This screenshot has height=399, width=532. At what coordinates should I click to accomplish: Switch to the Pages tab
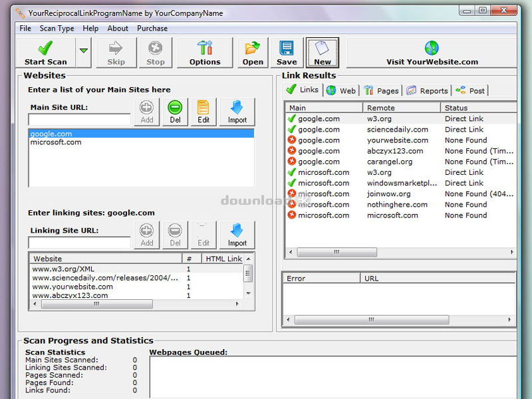coord(382,90)
